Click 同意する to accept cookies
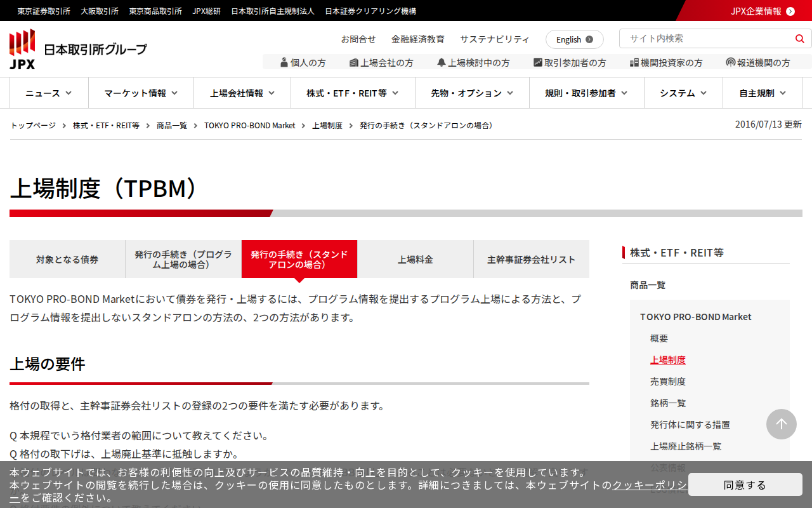The height and width of the screenshot is (508, 812). click(x=745, y=485)
